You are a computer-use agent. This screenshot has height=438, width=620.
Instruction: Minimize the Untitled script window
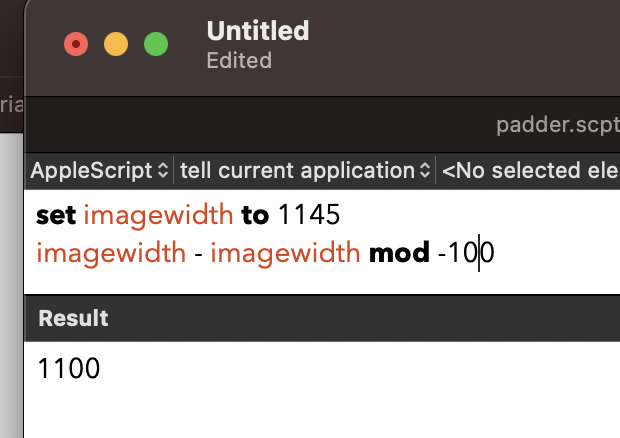(116, 44)
